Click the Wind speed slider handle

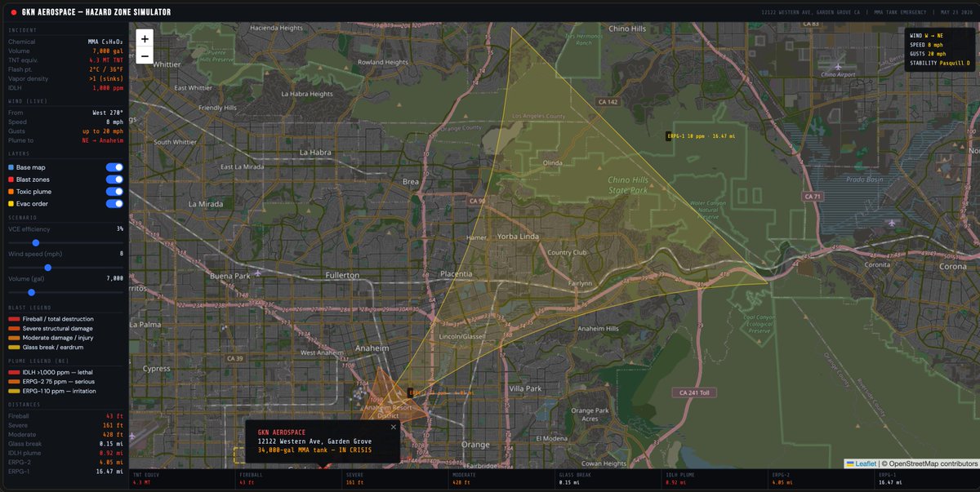pyautogui.click(x=48, y=267)
